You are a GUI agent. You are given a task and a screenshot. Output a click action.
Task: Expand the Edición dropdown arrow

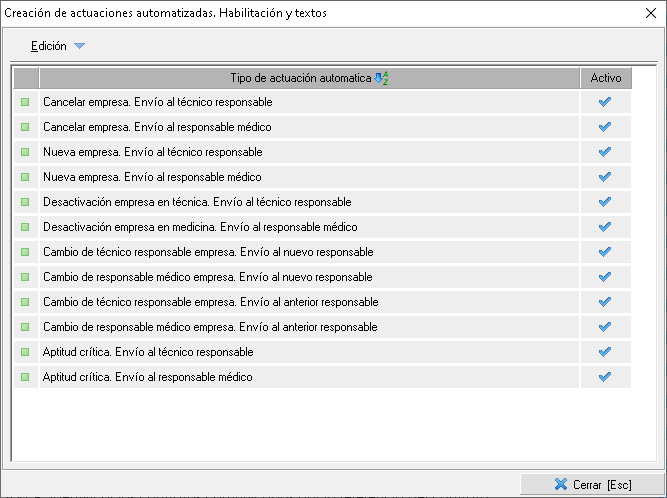click(80, 46)
